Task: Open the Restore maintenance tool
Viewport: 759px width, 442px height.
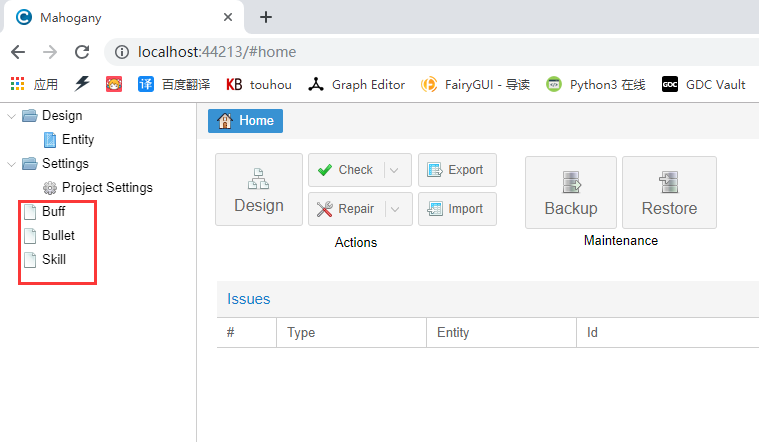Action: pyautogui.click(x=669, y=192)
